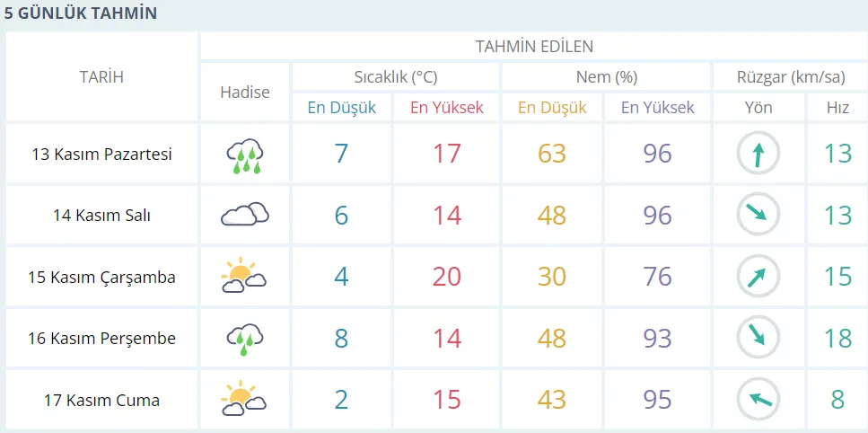This screenshot has height=433, width=868.
Task: Click the wind direction arrow for 14 Kasım Salı
Action: click(758, 215)
